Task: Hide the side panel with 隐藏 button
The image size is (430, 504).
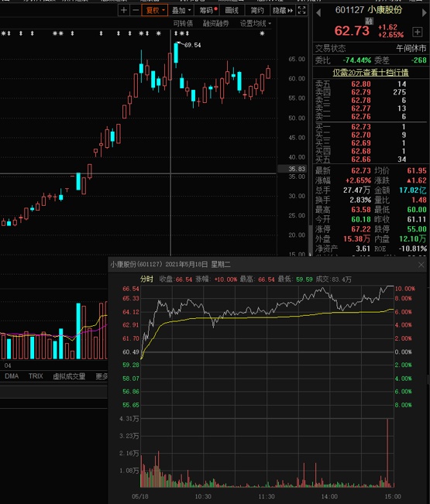Action: 283,10
